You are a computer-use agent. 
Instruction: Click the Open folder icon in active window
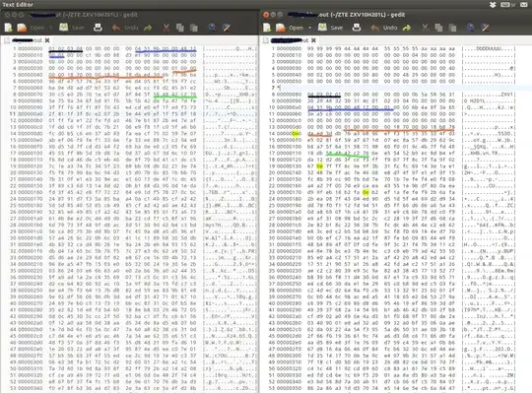click(281, 28)
